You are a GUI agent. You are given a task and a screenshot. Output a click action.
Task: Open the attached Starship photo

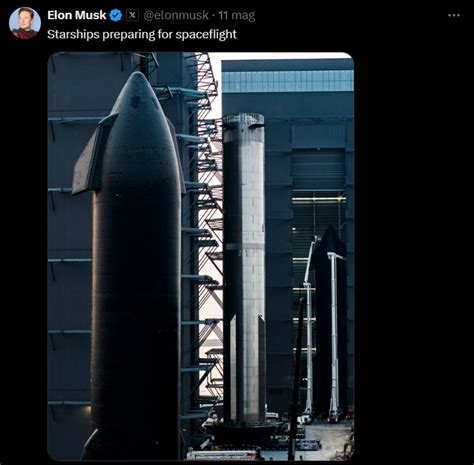[x=201, y=256]
